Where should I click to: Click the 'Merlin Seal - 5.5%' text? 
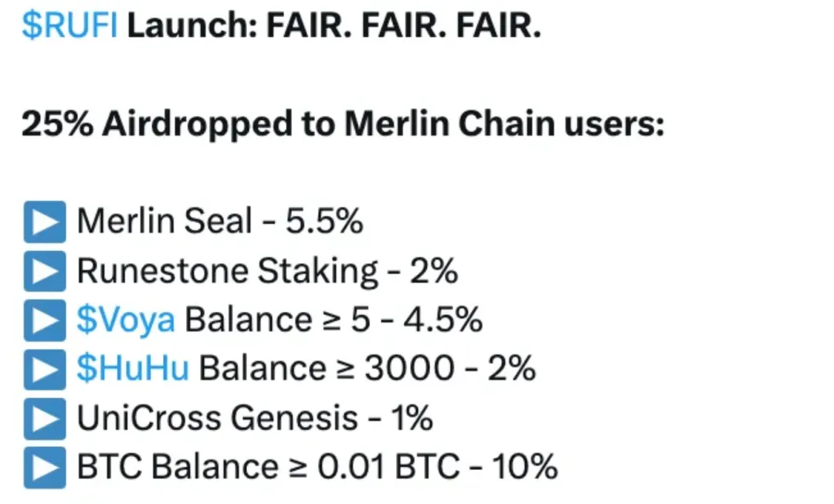(219, 222)
